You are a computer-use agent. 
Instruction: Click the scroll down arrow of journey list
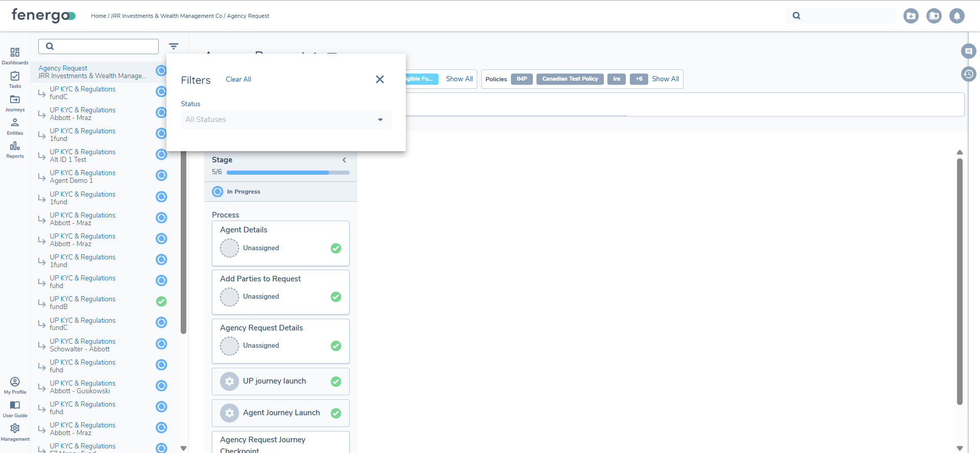(183, 448)
